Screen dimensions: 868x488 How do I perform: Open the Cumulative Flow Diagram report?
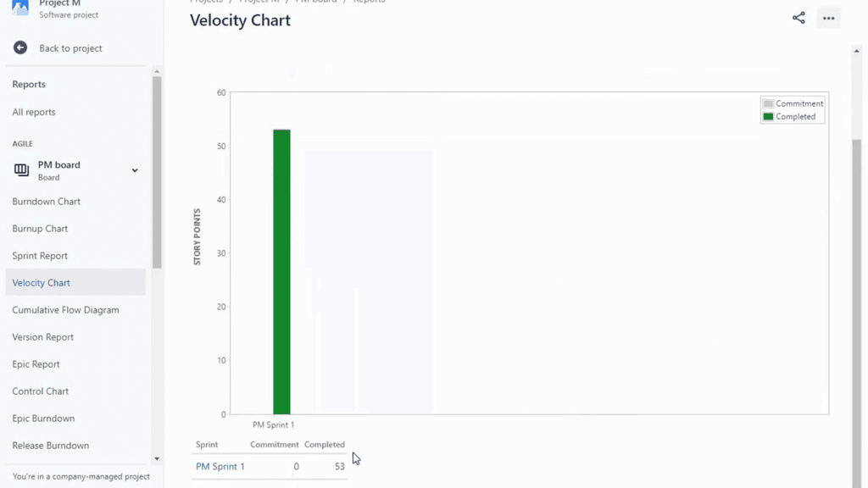65,309
